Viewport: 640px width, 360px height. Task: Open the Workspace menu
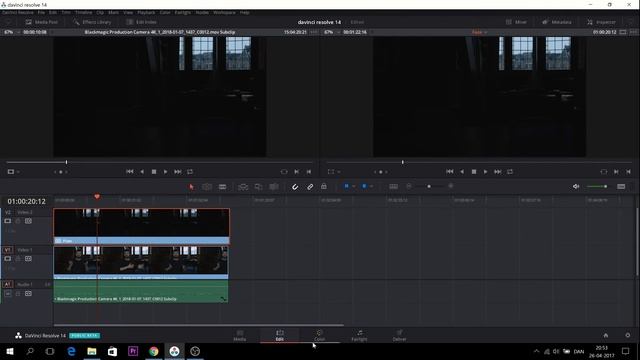click(x=224, y=13)
